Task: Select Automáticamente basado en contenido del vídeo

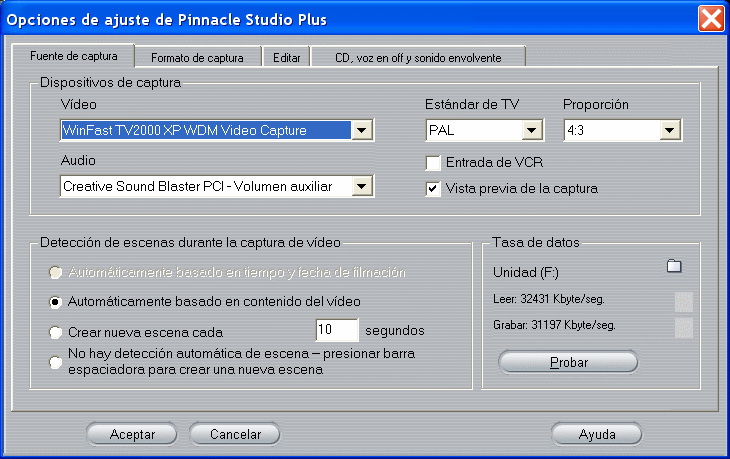Action: (x=55, y=302)
